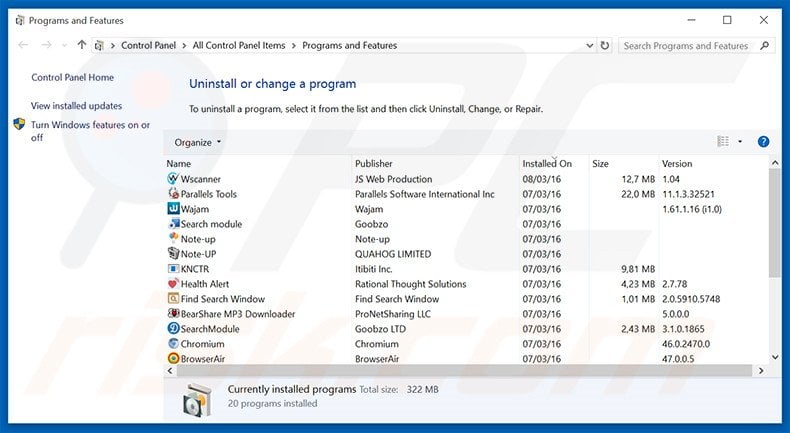Select the KNCTR program name
Viewport: 790px width, 433px height.
194,269
